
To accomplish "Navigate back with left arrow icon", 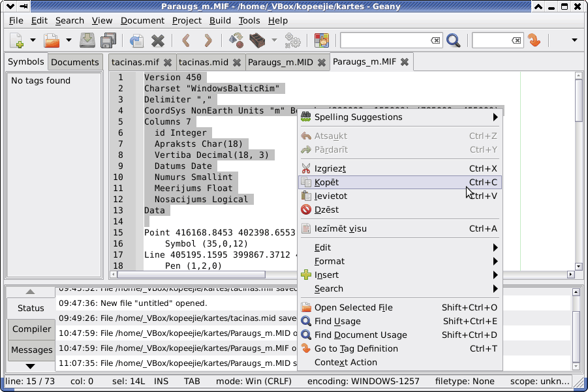I will pyautogui.click(x=186, y=40).
